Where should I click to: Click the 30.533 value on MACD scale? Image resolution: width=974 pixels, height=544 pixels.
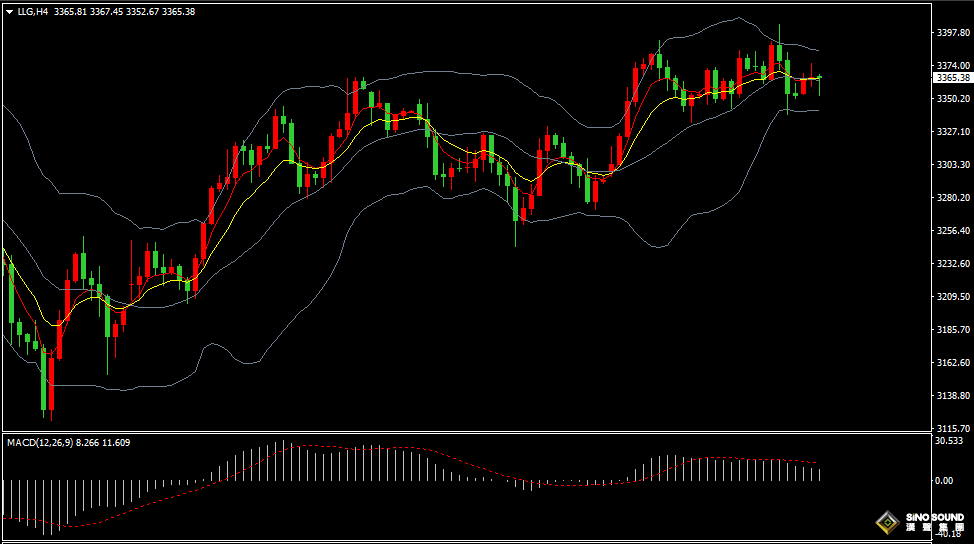coord(948,441)
